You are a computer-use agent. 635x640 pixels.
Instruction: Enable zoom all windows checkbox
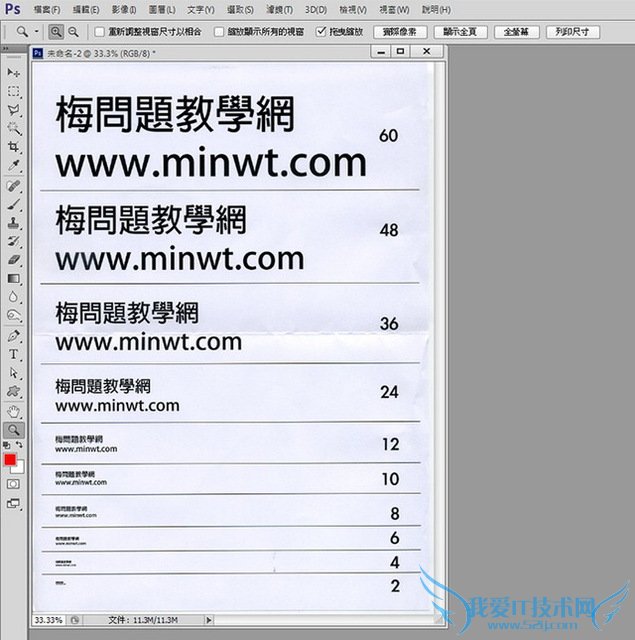pyautogui.click(x=219, y=32)
